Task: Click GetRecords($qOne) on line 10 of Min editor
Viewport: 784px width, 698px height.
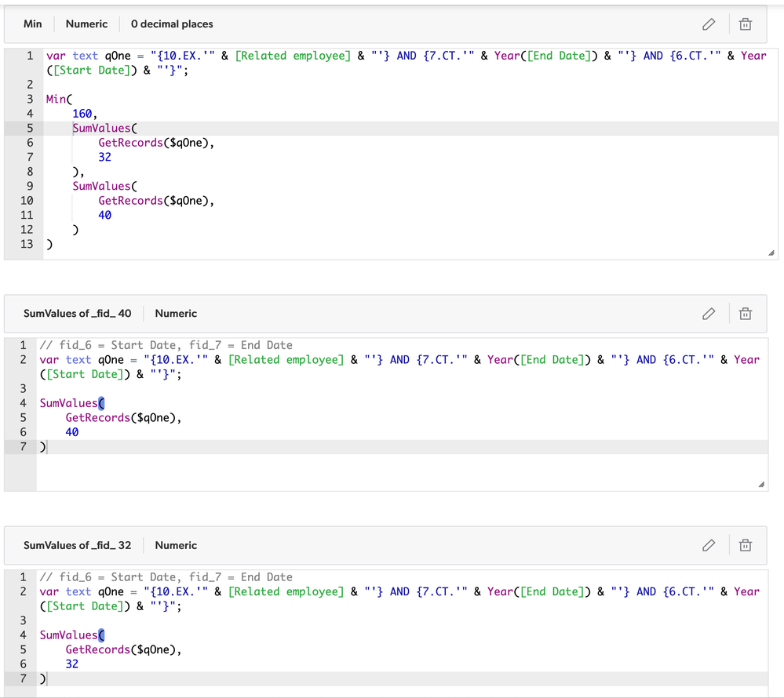Action: point(153,201)
